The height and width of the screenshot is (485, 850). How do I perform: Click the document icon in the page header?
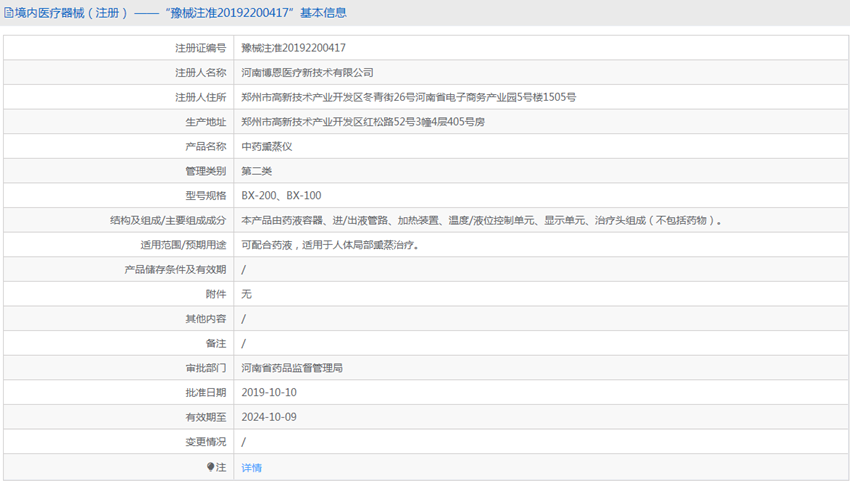click(x=9, y=13)
